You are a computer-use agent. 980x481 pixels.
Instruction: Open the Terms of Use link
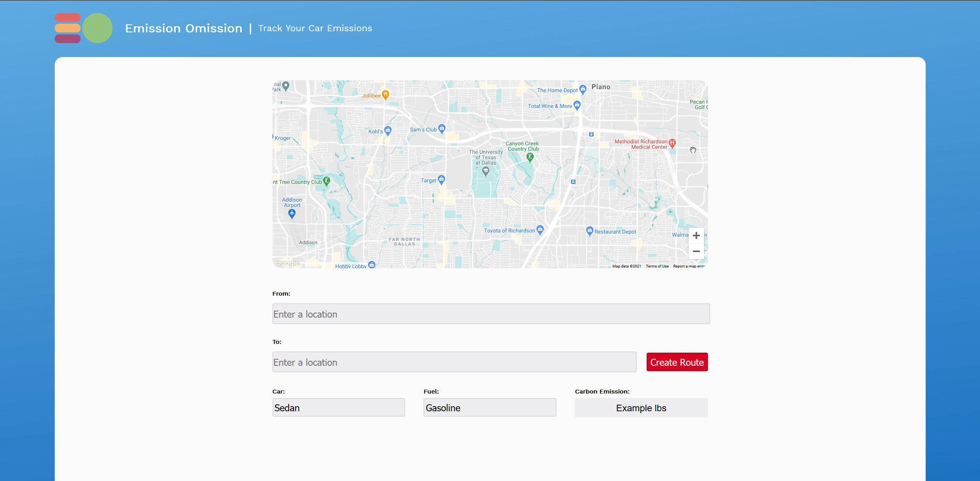657,266
